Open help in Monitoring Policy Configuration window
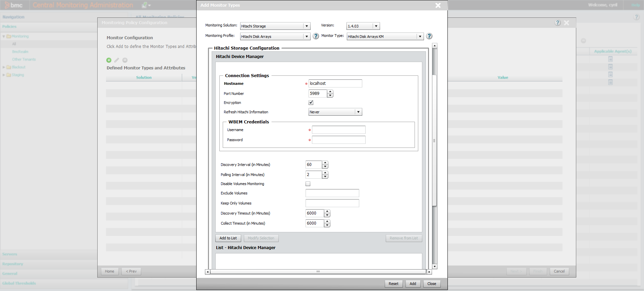 tap(558, 23)
